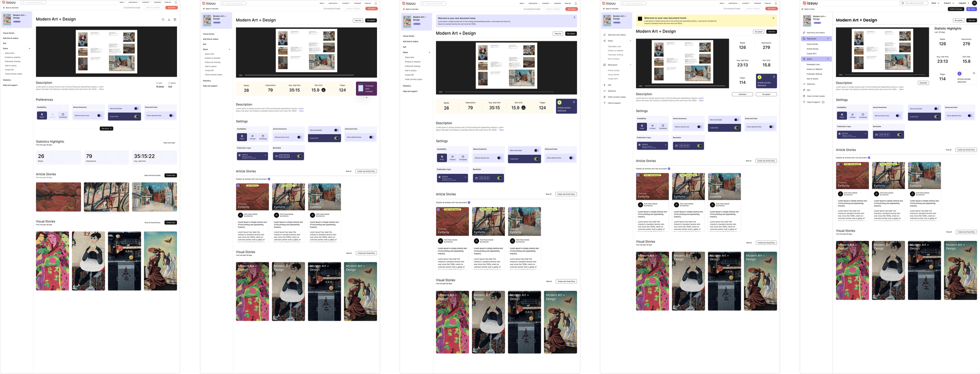Open Visual stories in the first mockup's sidebar

[x=9, y=33]
